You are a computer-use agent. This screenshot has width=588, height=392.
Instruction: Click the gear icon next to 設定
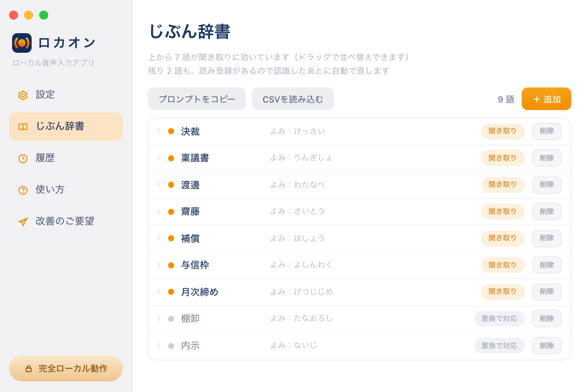point(23,95)
